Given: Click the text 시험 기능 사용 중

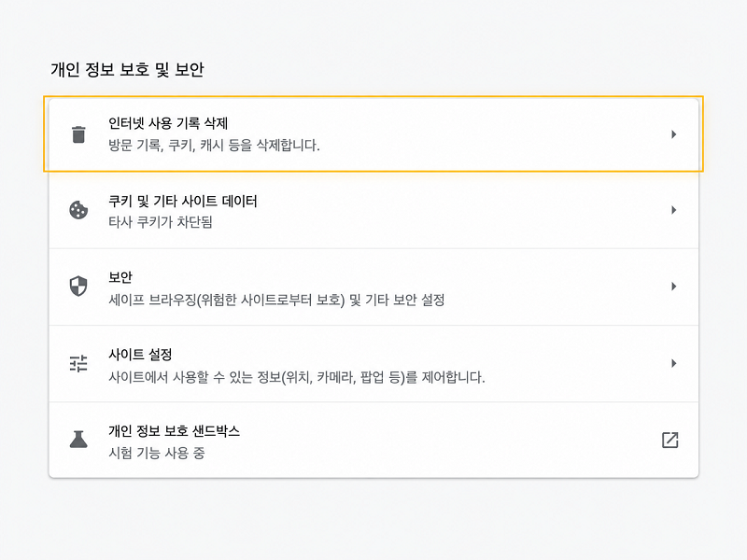Looking at the screenshot, I should point(157,453).
